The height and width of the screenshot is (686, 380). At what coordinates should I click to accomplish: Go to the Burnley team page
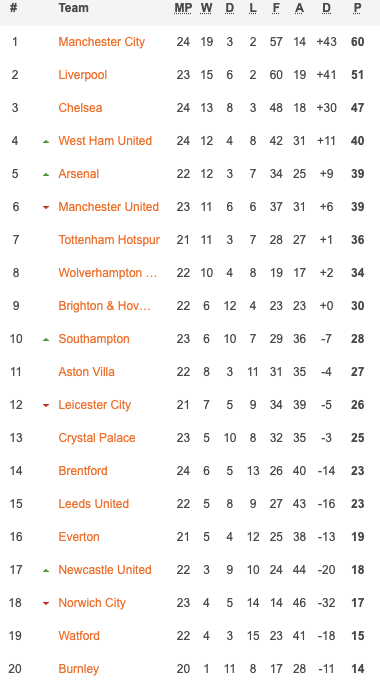[79, 668]
